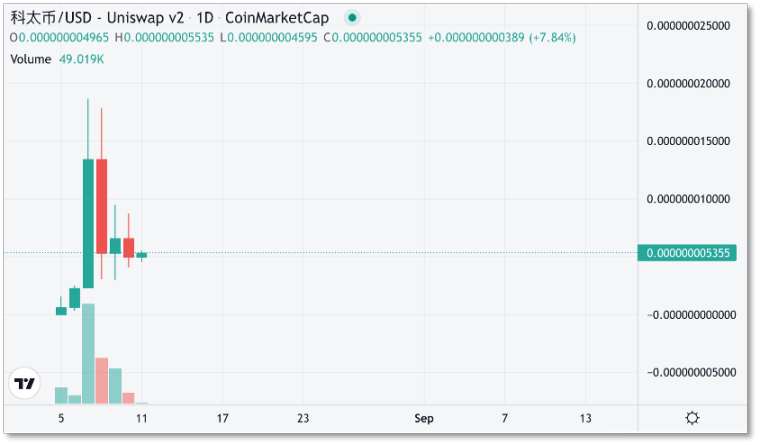Viewport: 760px width, 445px height.
Task: Click the large red candlestick body
Action: pyautogui.click(x=101, y=206)
